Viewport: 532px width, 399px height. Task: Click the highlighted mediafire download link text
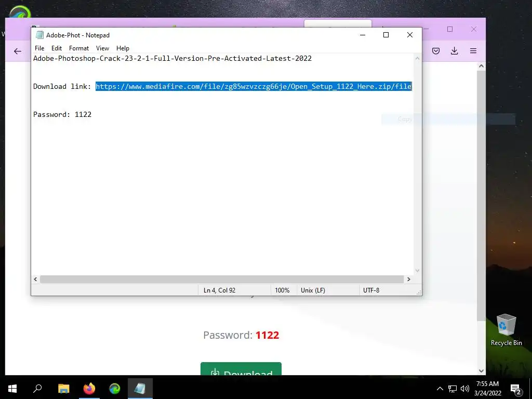click(254, 87)
